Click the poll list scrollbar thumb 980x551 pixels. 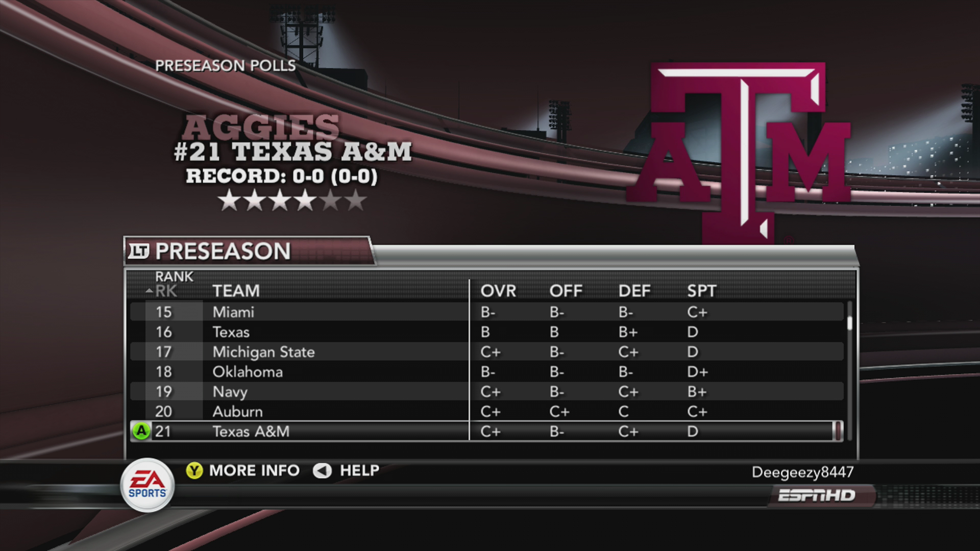pos(850,323)
